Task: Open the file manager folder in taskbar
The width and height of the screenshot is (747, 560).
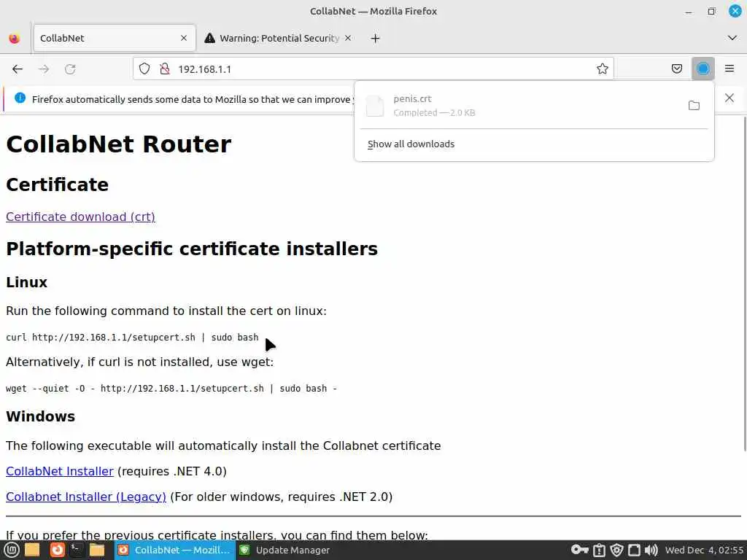Action: pyautogui.click(x=97, y=550)
